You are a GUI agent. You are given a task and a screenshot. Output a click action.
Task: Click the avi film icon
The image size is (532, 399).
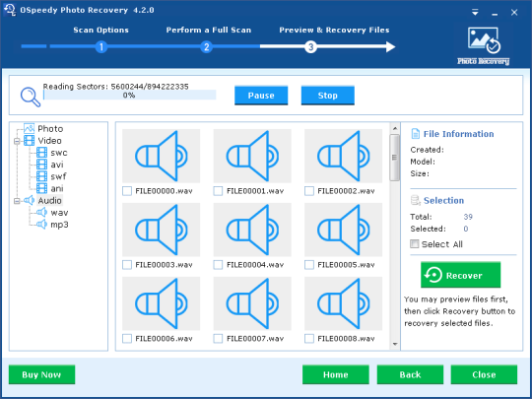click(41, 165)
